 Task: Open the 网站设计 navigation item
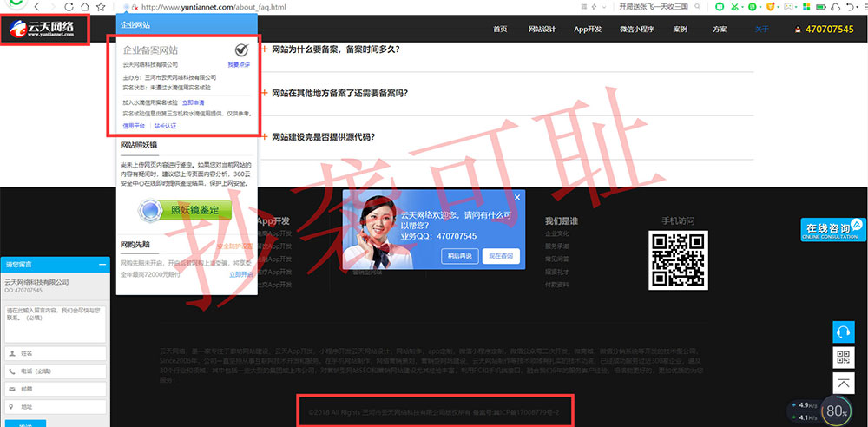(x=542, y=29)
